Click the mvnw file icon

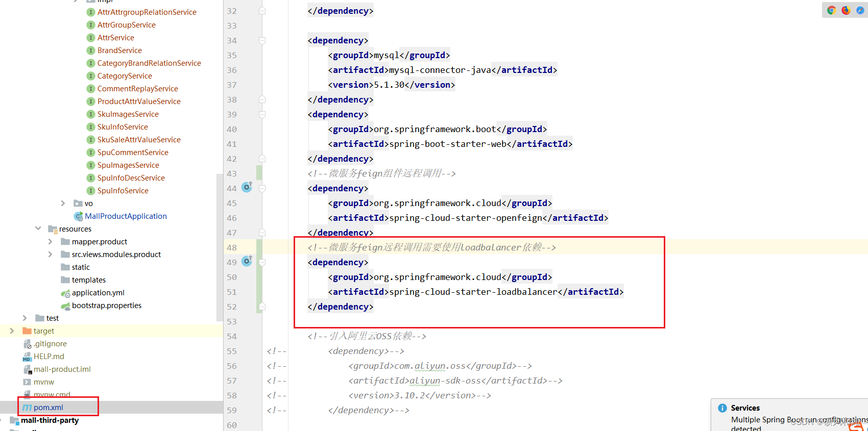tap(27, 382)
